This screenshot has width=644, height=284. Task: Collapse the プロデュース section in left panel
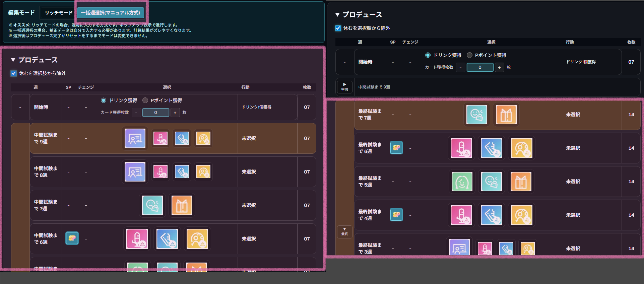(13, 60)
